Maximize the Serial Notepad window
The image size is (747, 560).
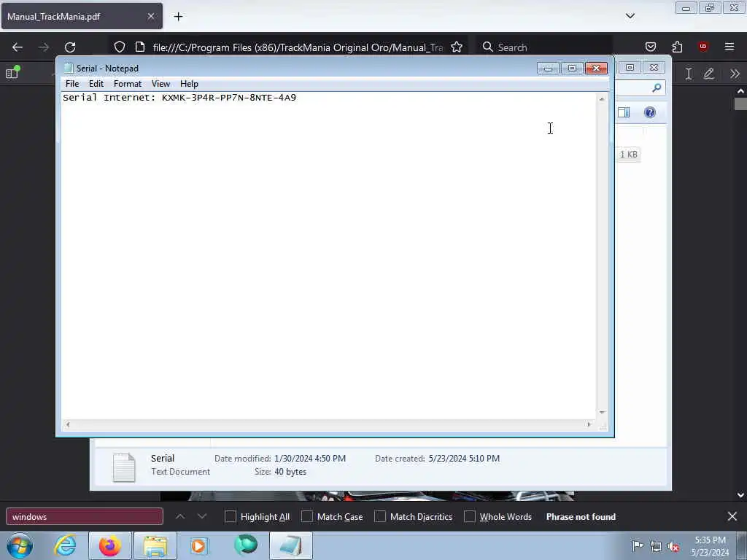(x=572, y=69)
